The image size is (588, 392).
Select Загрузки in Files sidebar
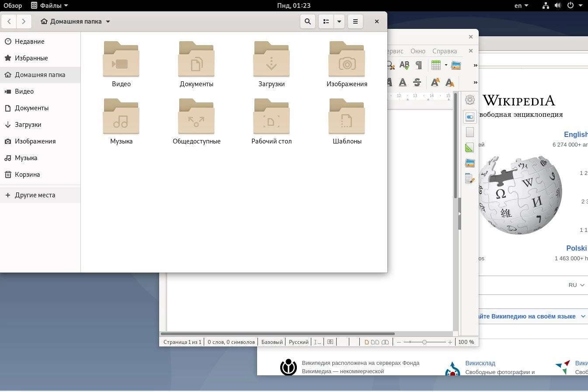coord(40,125)
